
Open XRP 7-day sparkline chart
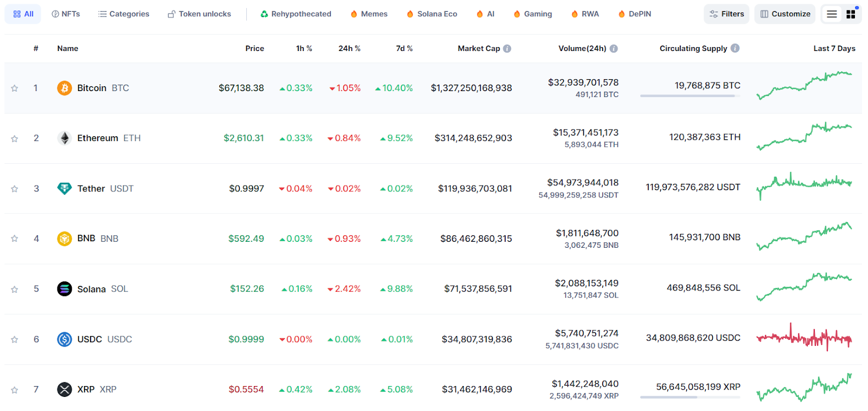tap(804, 387)
